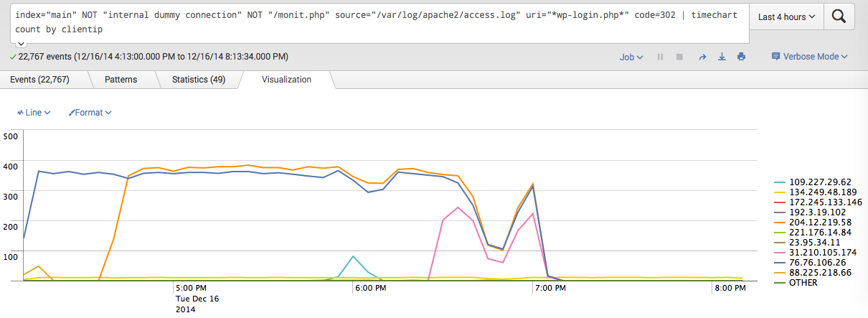Select legend entry 31.210.105.174
Viewport: 868px width, 318px height.
coord(816,253)
